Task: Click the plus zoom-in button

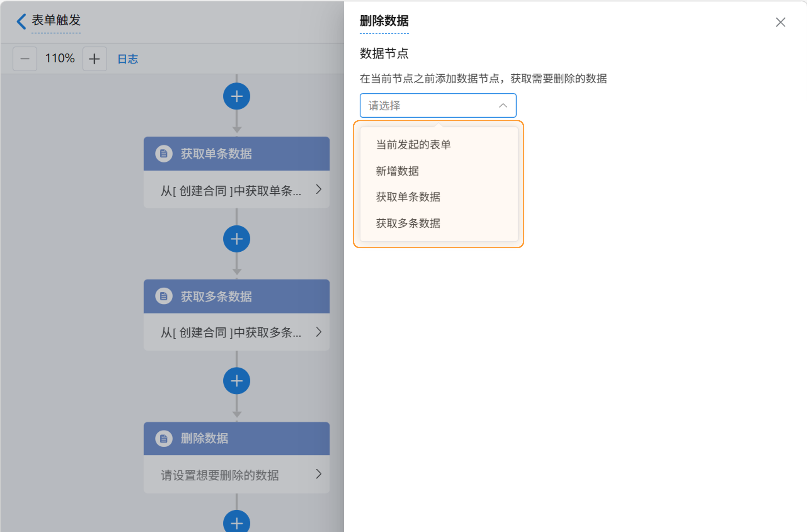Action: click(94, 59)
